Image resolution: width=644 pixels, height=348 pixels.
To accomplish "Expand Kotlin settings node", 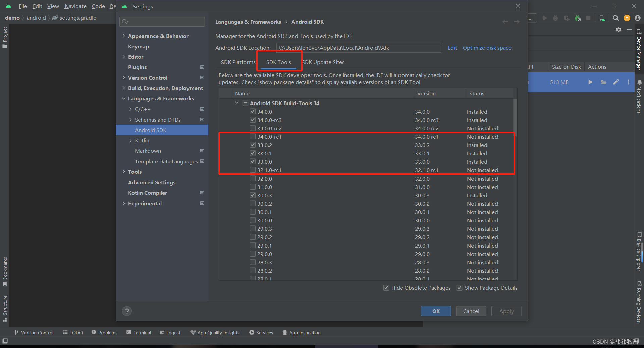I will (130, 140).
